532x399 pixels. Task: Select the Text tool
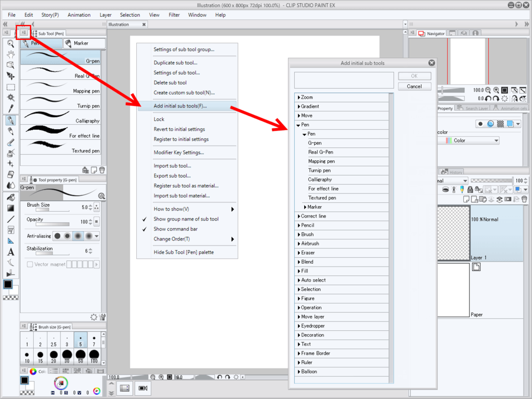pyautogui.click(x=11, y=251)
